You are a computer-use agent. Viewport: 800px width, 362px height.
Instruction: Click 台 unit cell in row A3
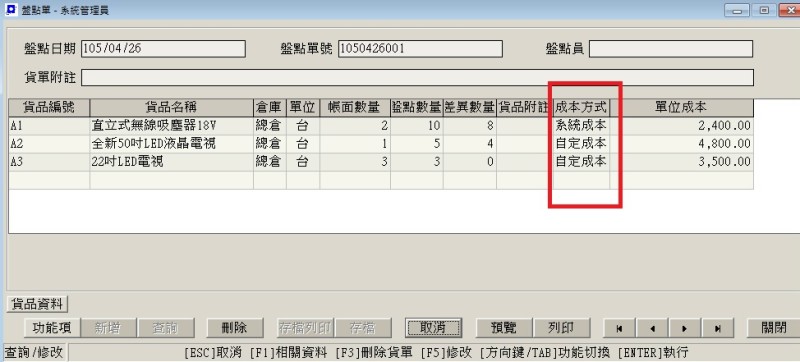coord(303,162)
